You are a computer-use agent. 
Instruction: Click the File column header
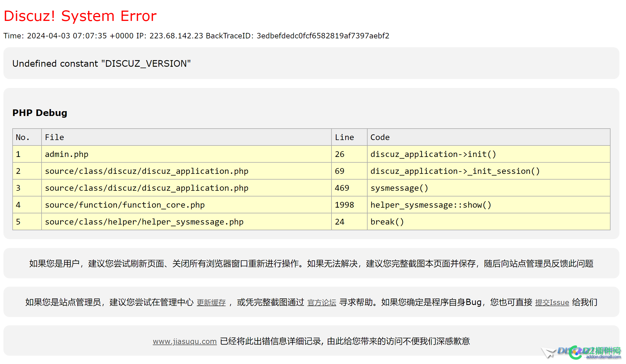187,137
